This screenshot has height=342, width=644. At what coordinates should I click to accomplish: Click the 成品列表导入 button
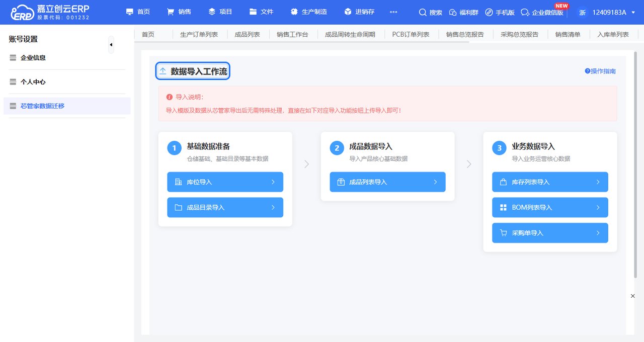[x=387, y=182]
